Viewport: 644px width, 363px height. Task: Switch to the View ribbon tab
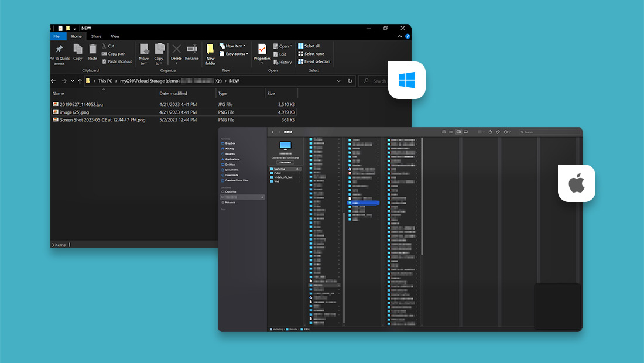coord(115,37)
